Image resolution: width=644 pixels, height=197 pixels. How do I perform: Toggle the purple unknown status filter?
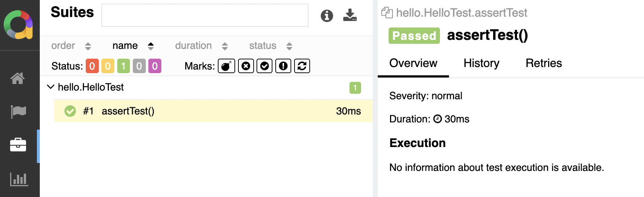click(155, 66)
